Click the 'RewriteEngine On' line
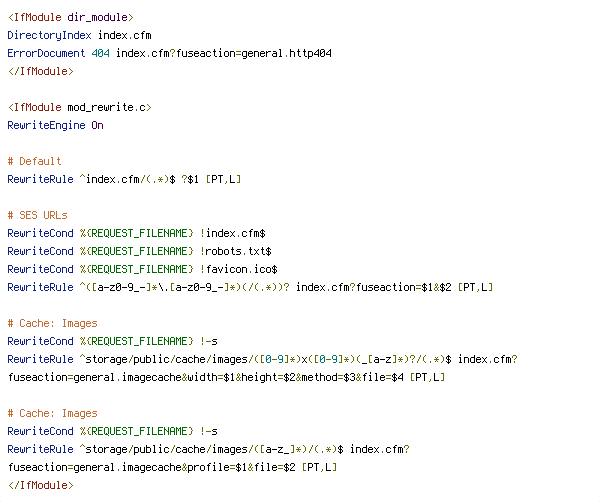600x502 pixels. (x=55, y=126)
